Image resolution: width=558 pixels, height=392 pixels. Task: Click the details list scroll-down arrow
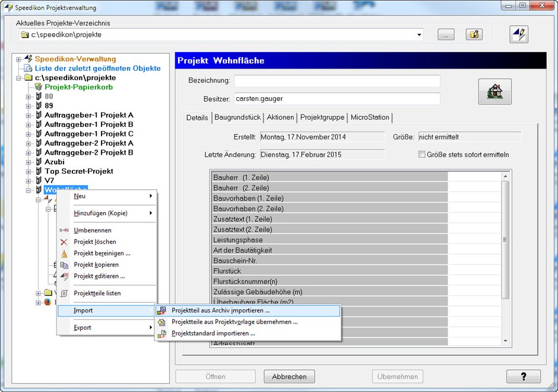tap(505, 341)
